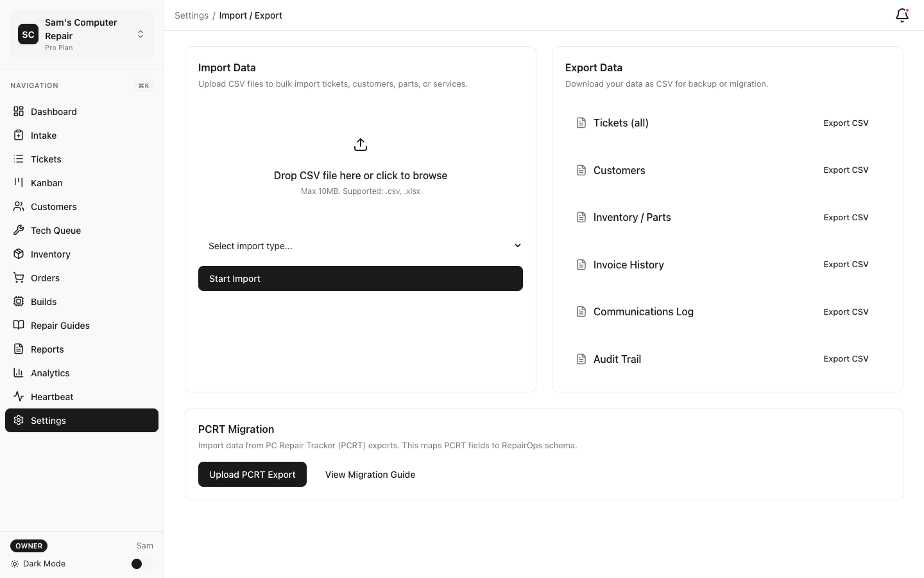Click Upload PCRT Export
The height and width of the screenshot is (578, 924).
[x=252, y=474]
